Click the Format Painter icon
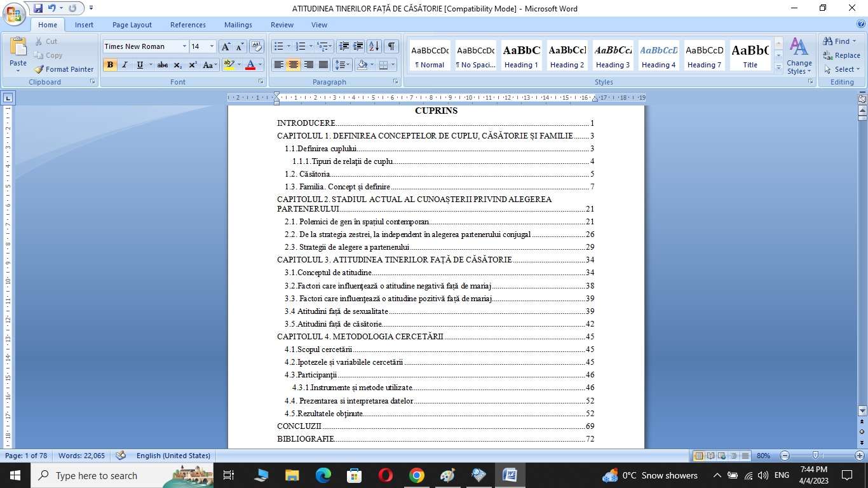This screenshot has width=868, height=488. click(x=39, y=69)
